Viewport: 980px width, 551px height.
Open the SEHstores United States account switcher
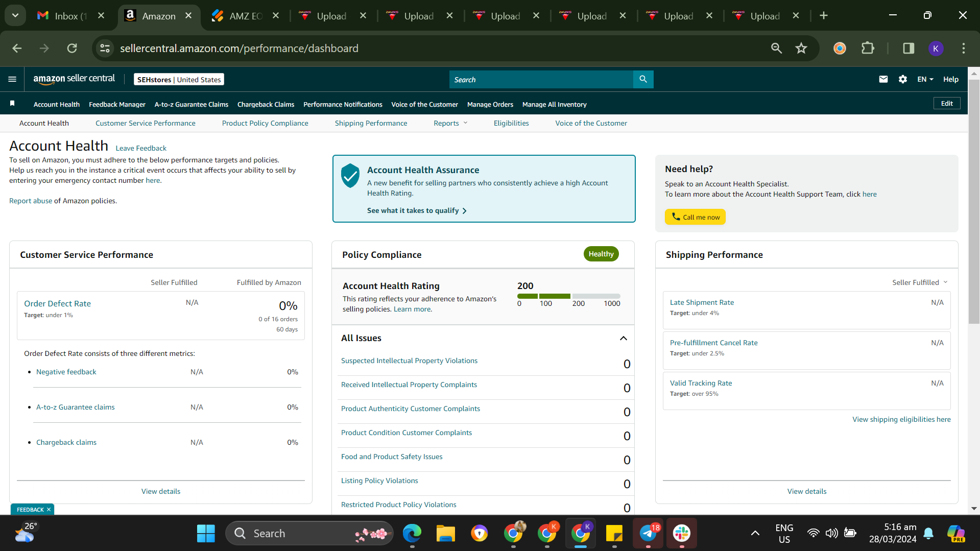179,79
